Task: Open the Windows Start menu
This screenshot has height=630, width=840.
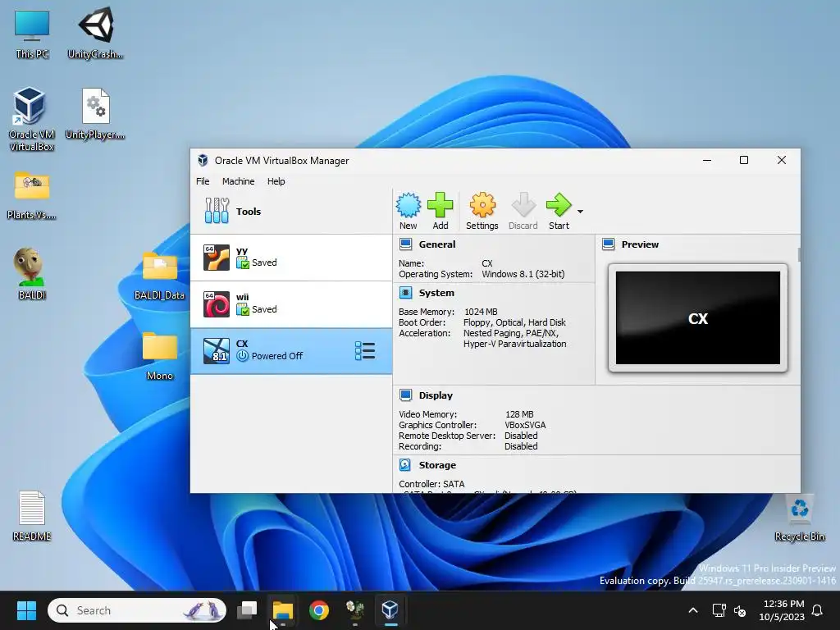Action: [26, 610]
